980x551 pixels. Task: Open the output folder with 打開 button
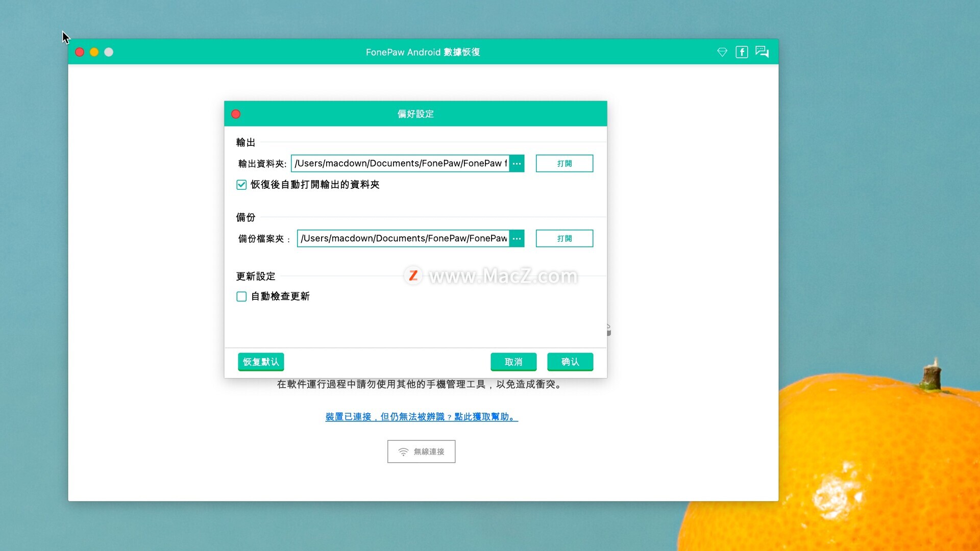pos(565,163)
